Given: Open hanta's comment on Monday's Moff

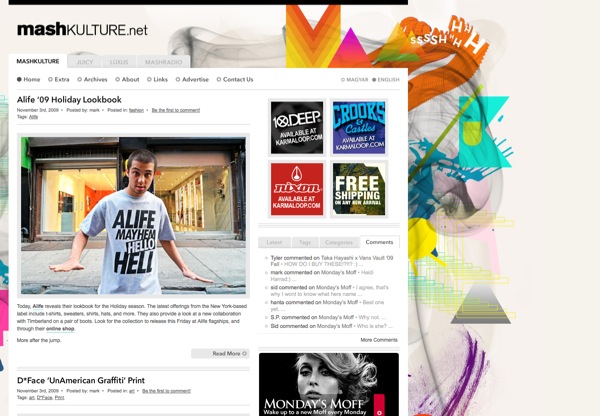Looking at the screenshot, I should (x=327, y=305).
